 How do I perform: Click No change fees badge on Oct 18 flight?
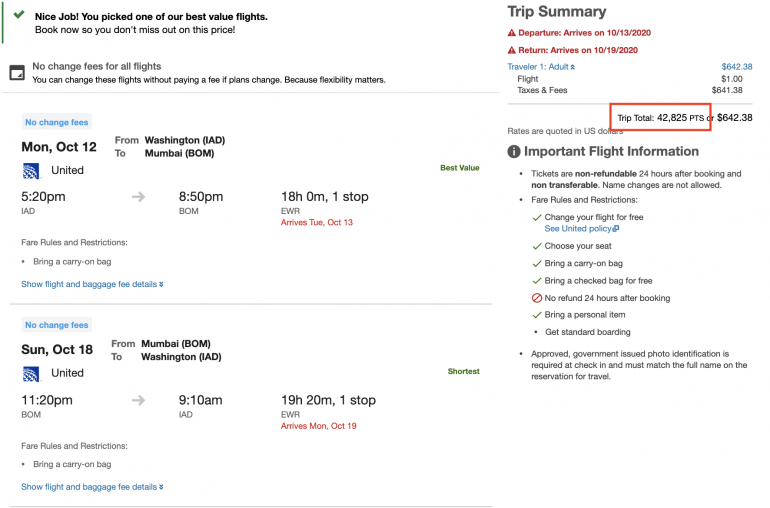[x=57, y=325]
